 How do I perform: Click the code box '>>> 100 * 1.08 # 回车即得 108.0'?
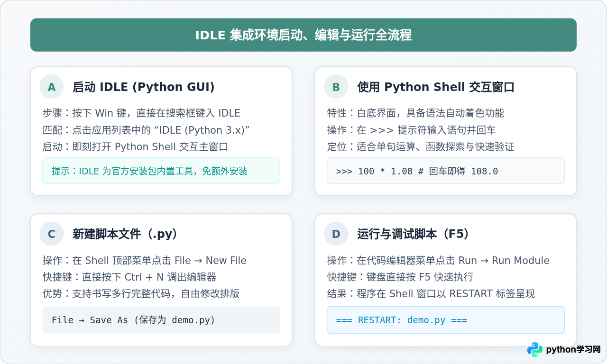coord(446,171)
